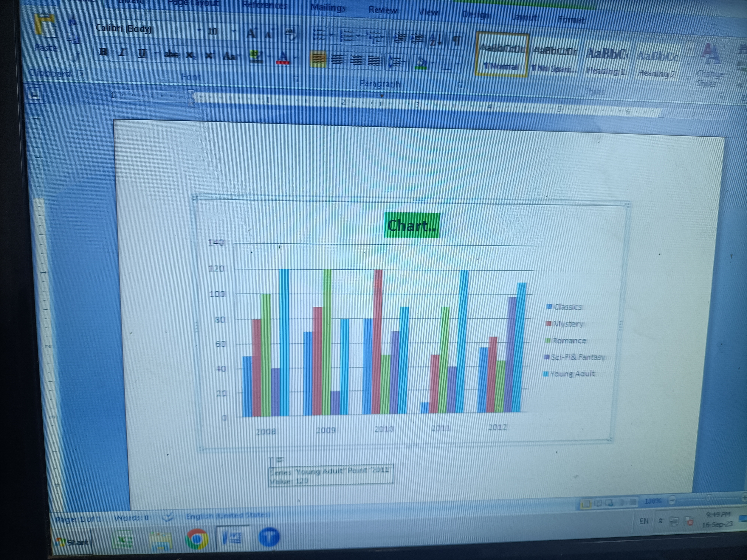Toggle Bold formatting

click(103, 52)
